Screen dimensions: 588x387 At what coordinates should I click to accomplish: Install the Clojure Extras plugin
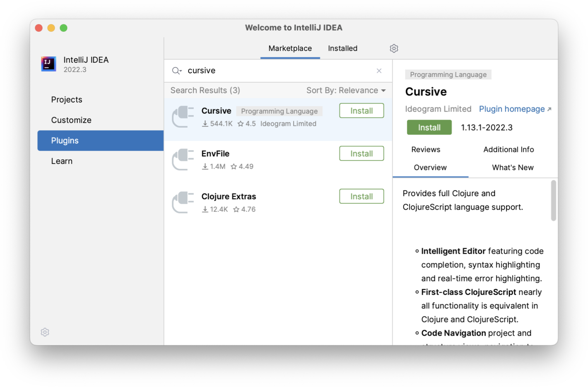(361, 197)
